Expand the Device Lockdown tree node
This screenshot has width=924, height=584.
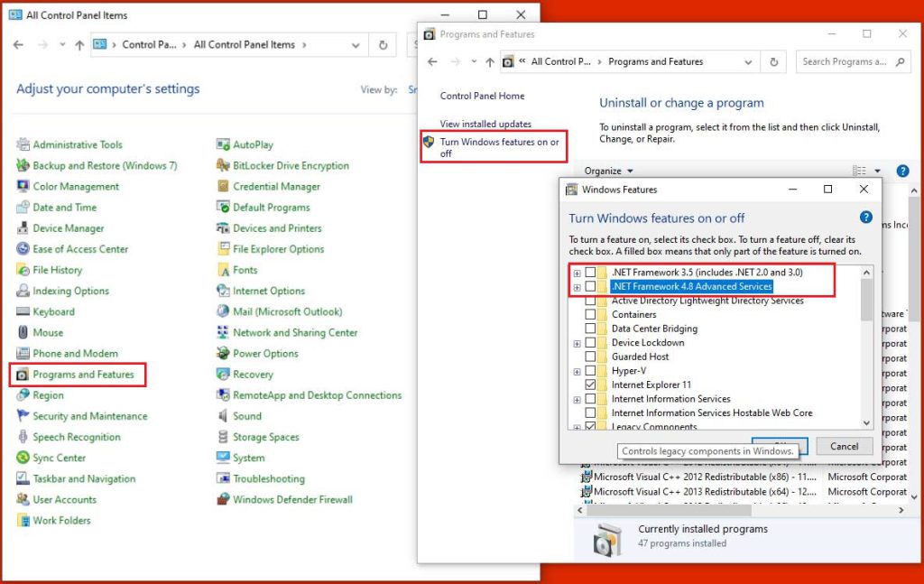pos(577,343)
